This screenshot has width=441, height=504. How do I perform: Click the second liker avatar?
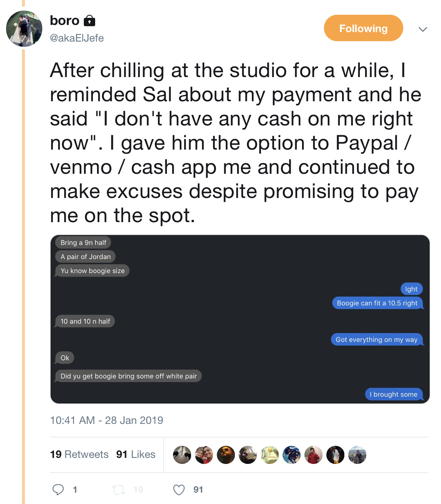pos(204,455)
